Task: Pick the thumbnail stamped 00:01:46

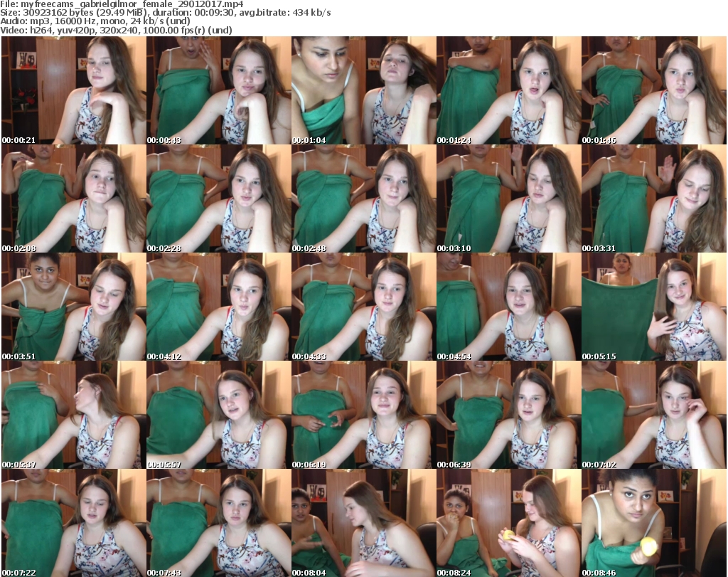Action: pos(654,90)
